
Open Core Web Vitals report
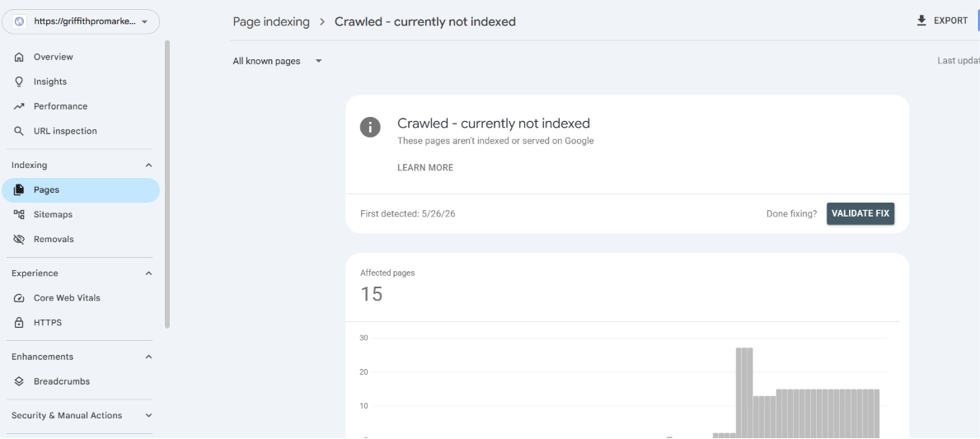[x=81, y=298]
